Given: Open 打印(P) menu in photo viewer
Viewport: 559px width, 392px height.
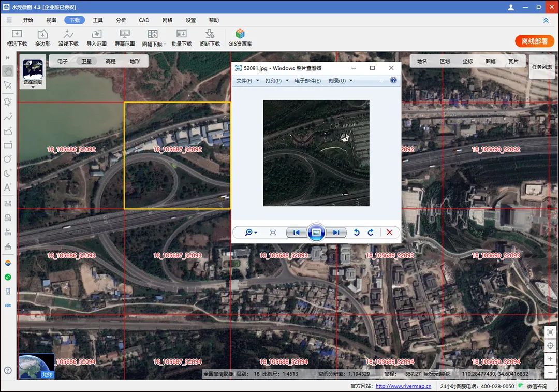Looking at the screenshot, I should click(276, 81).
